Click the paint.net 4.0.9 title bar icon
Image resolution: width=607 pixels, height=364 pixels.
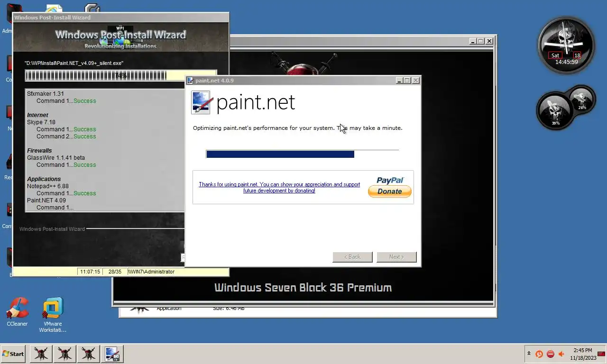(190, 81)
